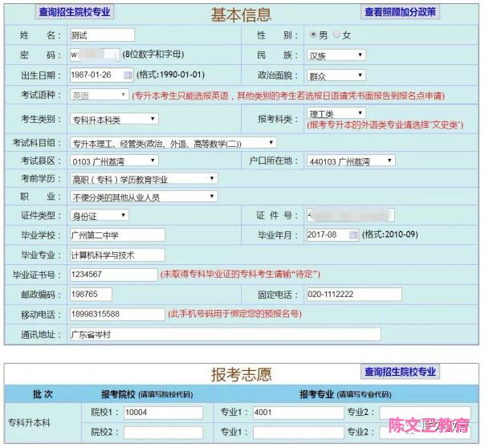
Task: Open calendar icon beside 出生日期 field
Action: [x=128, y=75]
